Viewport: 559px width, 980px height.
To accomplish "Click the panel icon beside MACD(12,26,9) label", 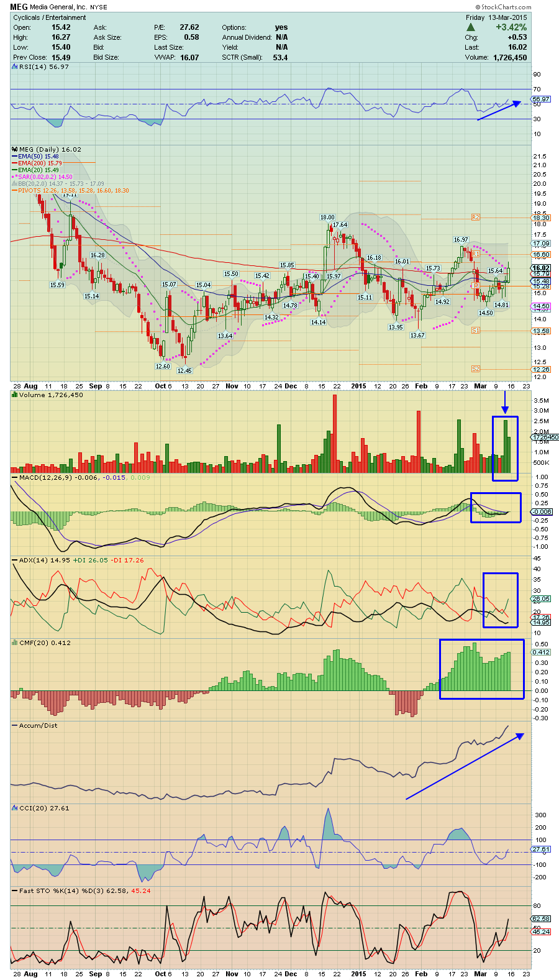I will coord(15,477).
